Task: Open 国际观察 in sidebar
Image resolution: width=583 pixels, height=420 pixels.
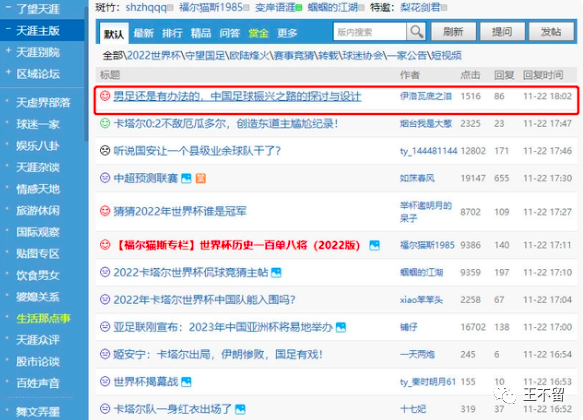Action: coord(38,232)
